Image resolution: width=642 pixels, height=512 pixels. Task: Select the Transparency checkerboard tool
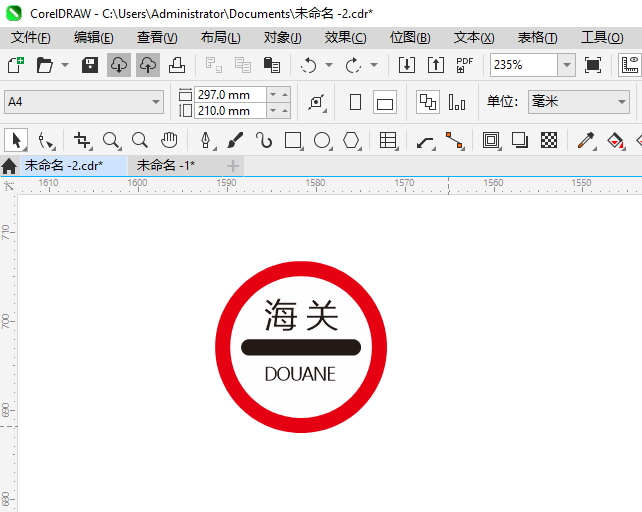pyautogui.click(x=549, y=140)
